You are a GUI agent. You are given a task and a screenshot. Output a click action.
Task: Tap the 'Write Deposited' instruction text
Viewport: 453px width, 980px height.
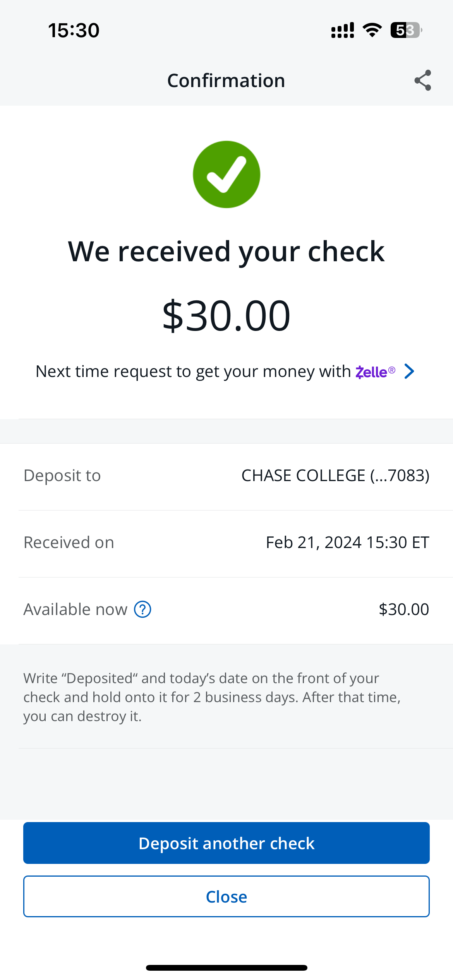point(212,697)
